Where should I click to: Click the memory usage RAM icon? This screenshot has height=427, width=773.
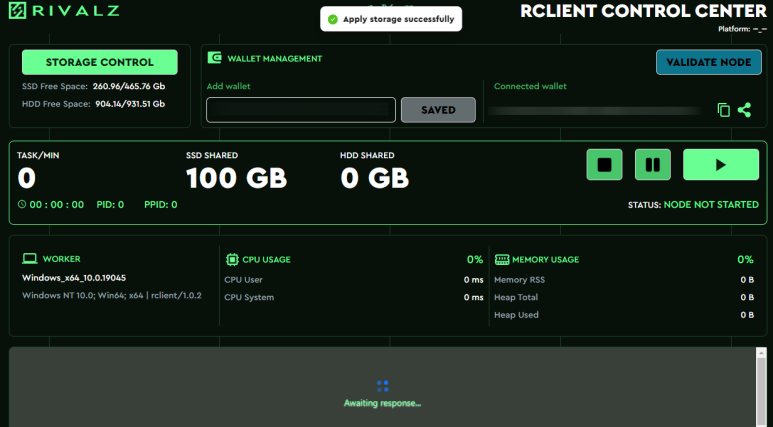coord(502,259)
